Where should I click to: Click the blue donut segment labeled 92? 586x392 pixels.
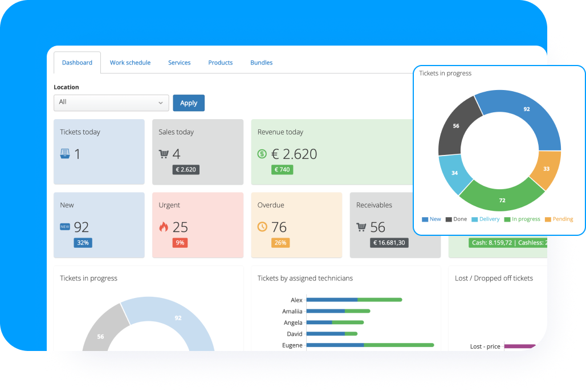click(526, 109)
